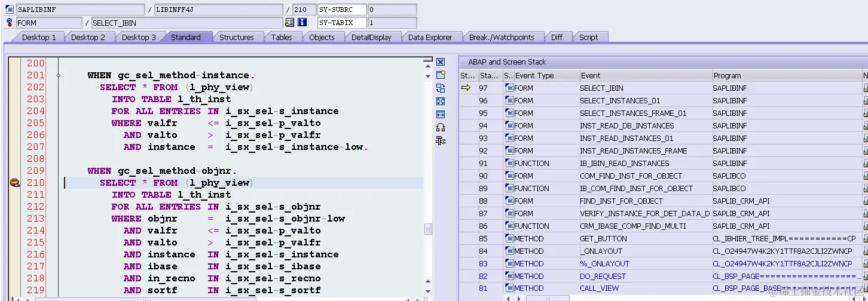Open the Script tab

(589, 37)
